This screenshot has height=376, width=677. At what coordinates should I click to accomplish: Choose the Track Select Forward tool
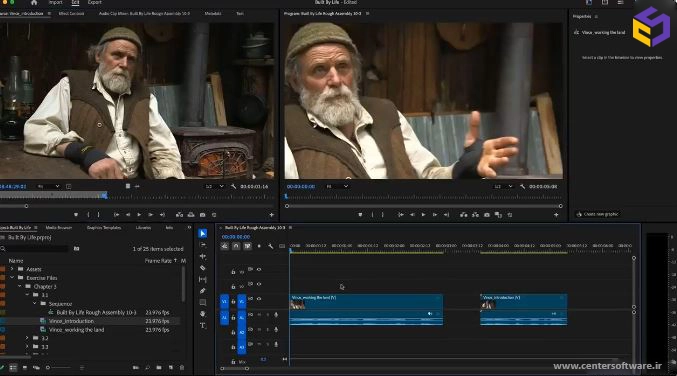202,245
